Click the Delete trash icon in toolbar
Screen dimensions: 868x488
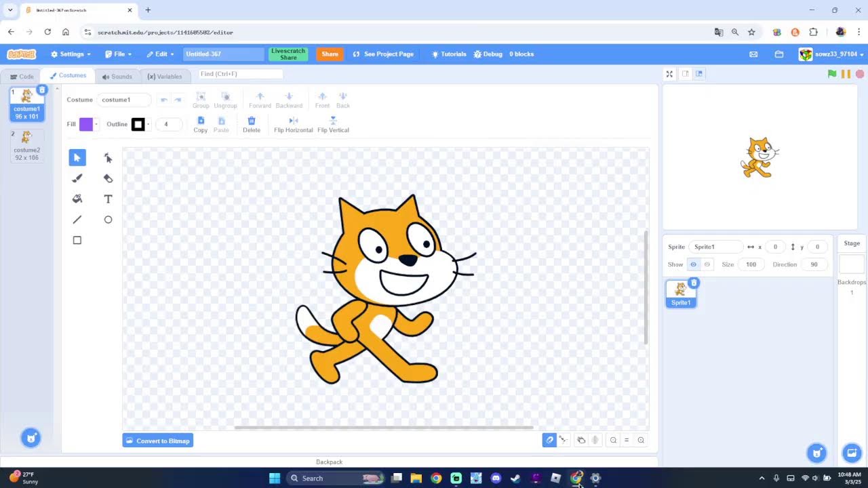(252, 125)
